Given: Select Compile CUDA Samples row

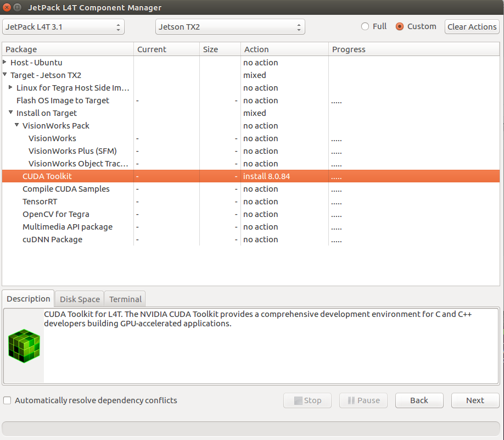Looking at the screenshot, I should (x=251, y=189).
